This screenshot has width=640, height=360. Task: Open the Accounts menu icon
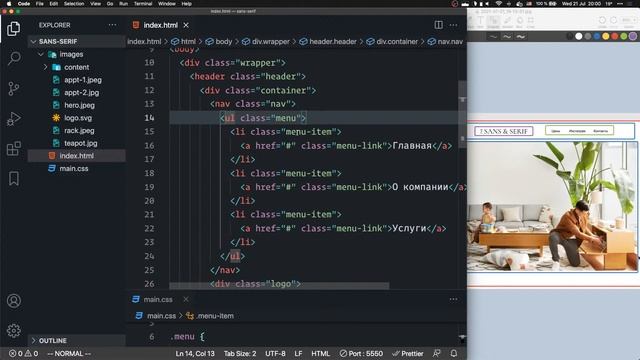point(14,301)
